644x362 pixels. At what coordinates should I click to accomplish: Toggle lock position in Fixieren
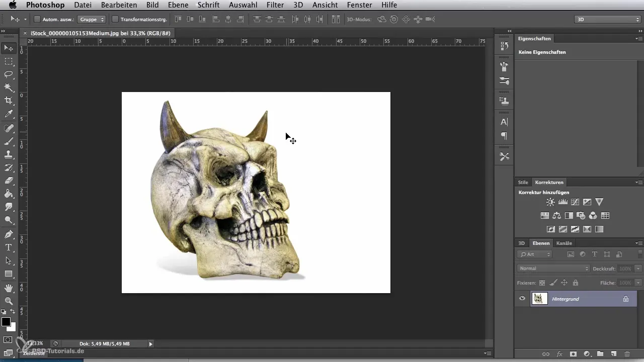(x=564, y=283)
